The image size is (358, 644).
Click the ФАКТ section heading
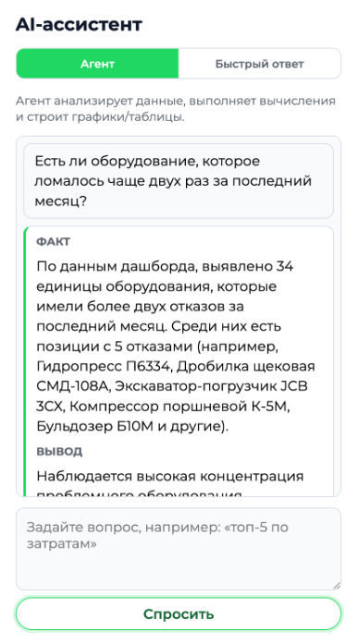[x=54, y=241]
